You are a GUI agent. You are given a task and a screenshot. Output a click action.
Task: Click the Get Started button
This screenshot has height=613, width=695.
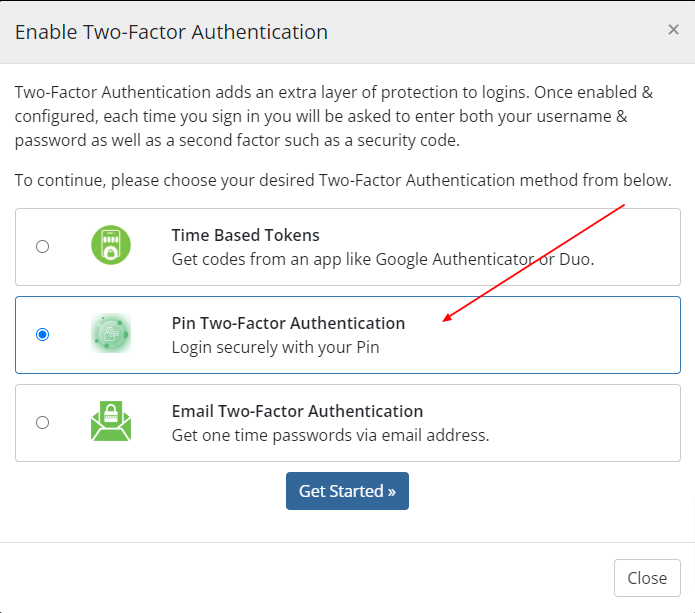coord(347,491)
